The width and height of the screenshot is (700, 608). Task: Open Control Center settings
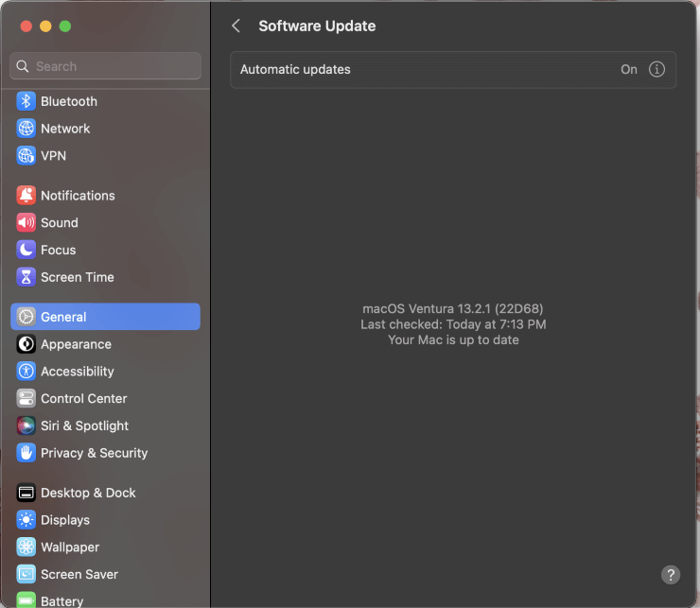(x=84, y=399)
